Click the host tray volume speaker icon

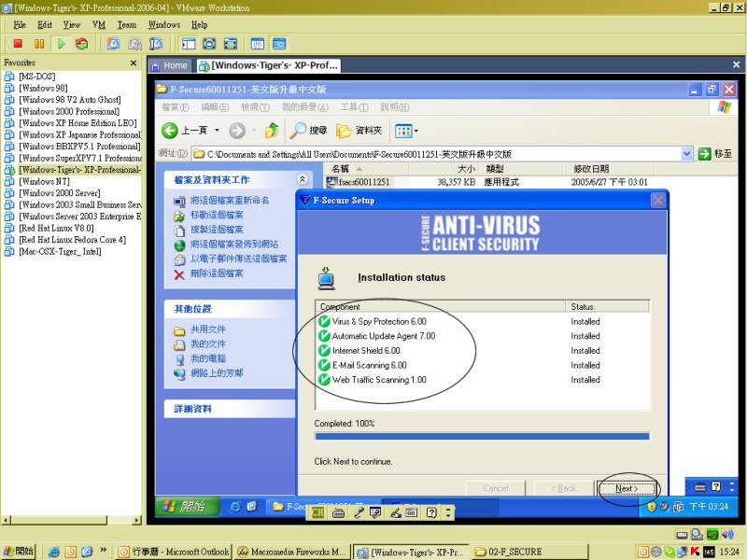pyautogui.click(x=727, y=534)
